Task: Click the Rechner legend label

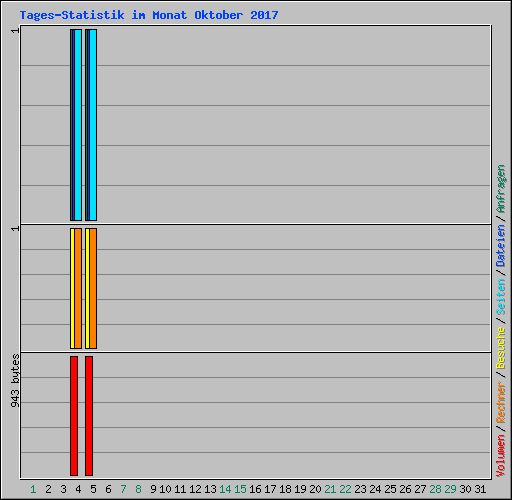Action: (501, 402)
